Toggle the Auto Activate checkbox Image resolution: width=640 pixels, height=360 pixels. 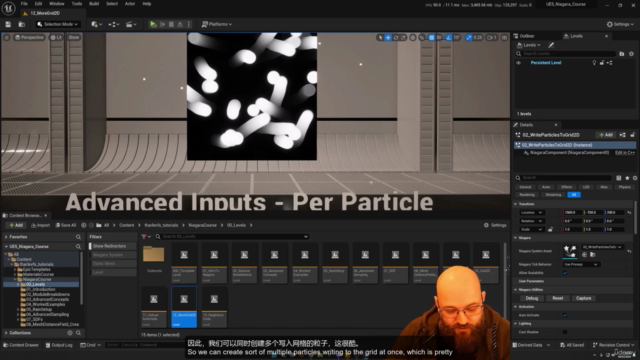565,315
